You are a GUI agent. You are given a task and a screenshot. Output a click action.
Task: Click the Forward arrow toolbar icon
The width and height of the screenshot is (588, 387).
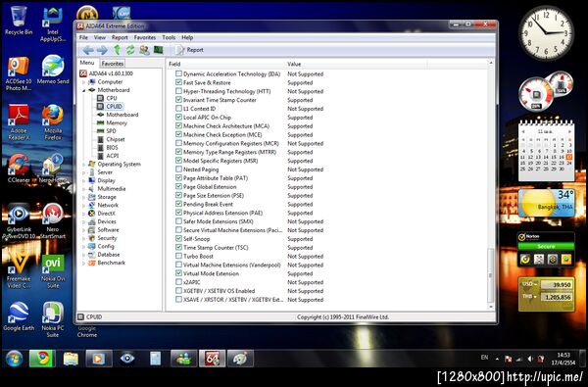tap(102, 50)
